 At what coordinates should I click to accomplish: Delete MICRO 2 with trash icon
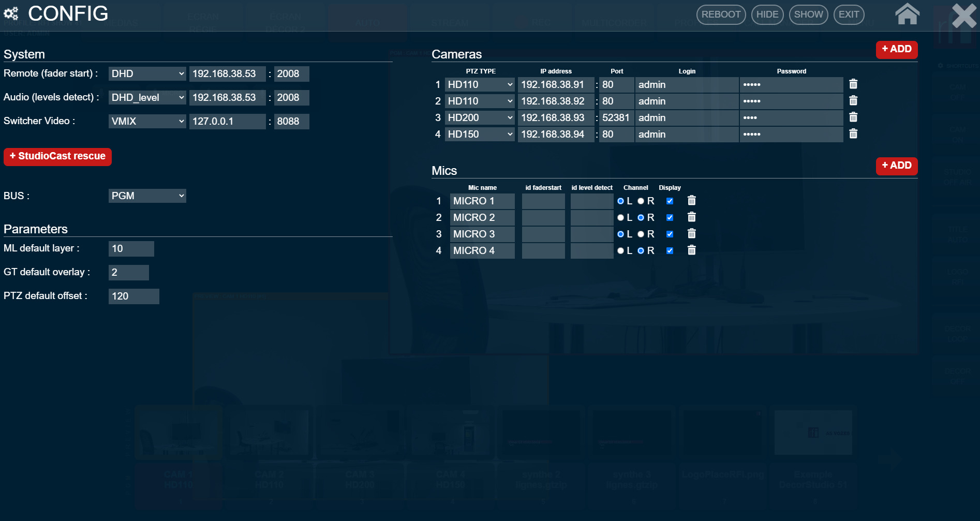click(691, 217)
